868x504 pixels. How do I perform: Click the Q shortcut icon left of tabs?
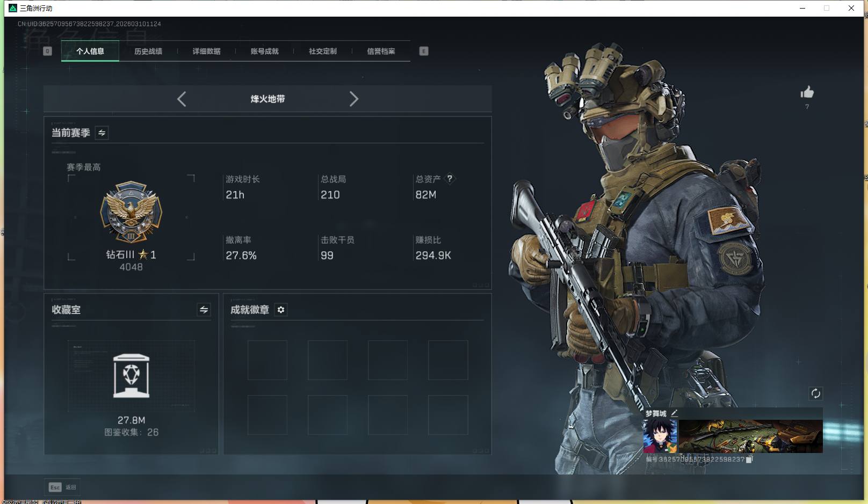(x=48, y=51)
